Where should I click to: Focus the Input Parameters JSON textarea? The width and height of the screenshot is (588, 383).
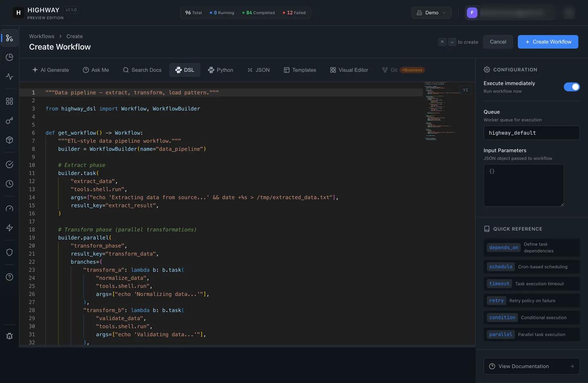click(524, 185)
